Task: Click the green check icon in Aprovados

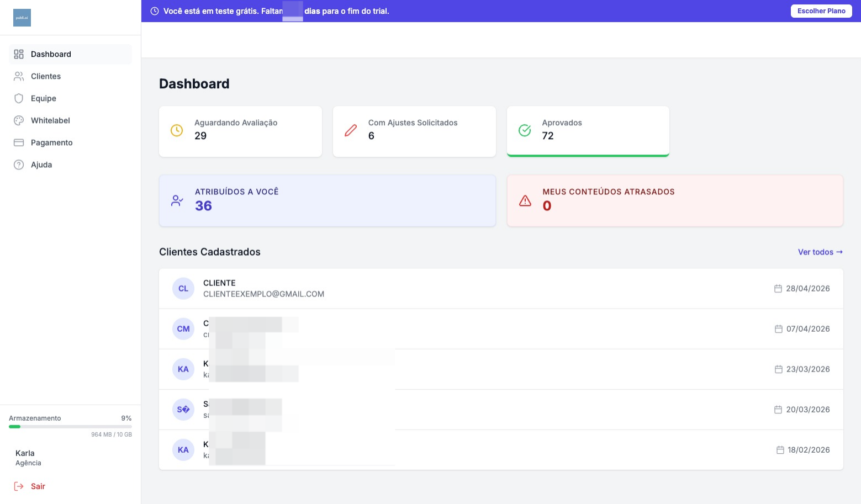Action: coord(525,130)
